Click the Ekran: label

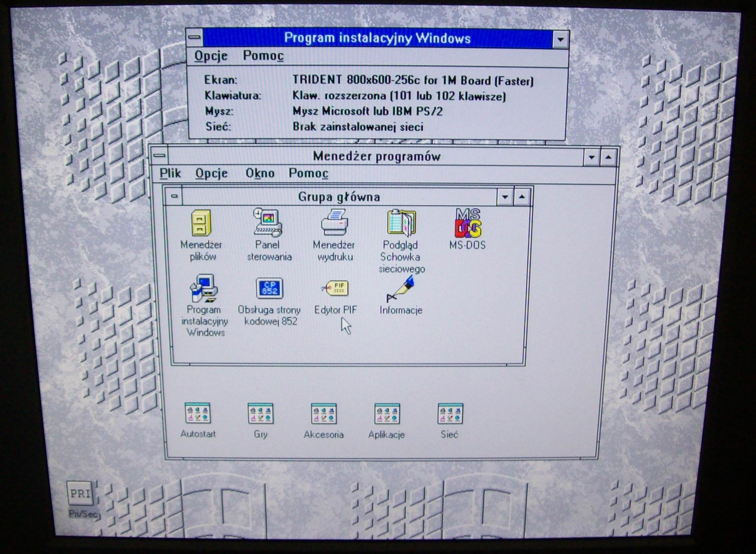(x=221, y=80)
